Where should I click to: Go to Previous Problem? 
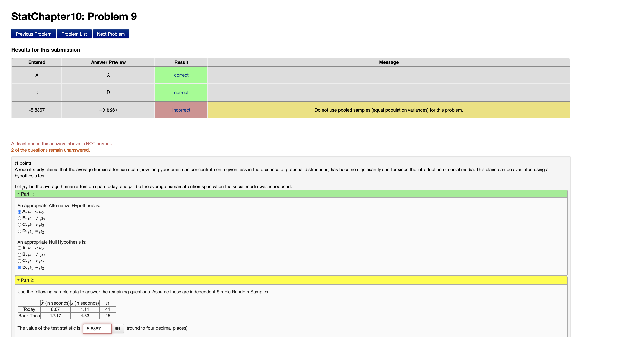click(34, 34)
